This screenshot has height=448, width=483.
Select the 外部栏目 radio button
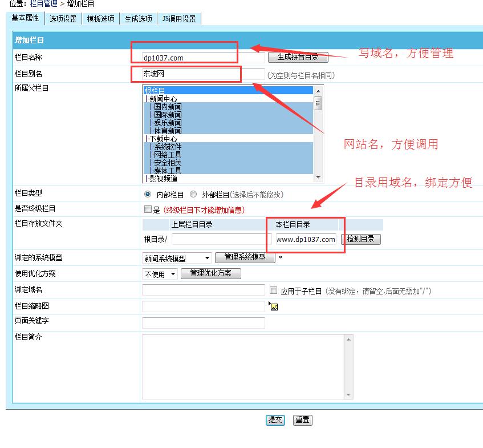coord(193,194)
